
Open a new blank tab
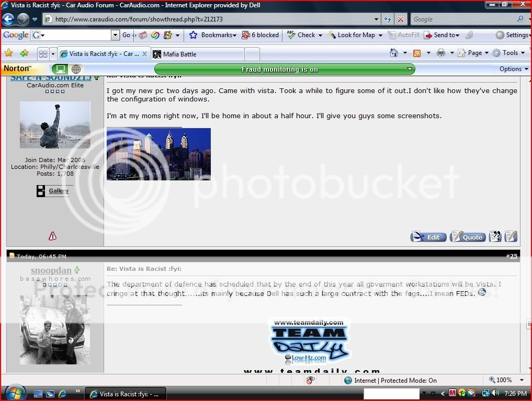tap(252, 54)
